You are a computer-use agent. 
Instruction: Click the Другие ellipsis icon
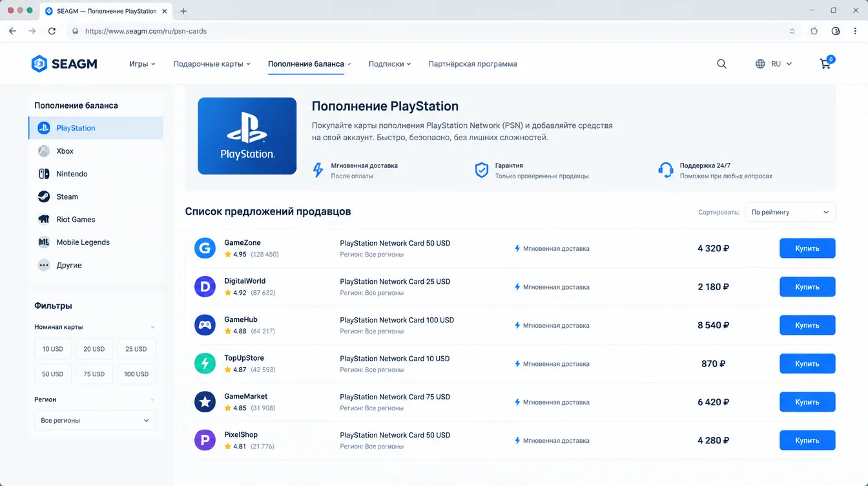43,265
